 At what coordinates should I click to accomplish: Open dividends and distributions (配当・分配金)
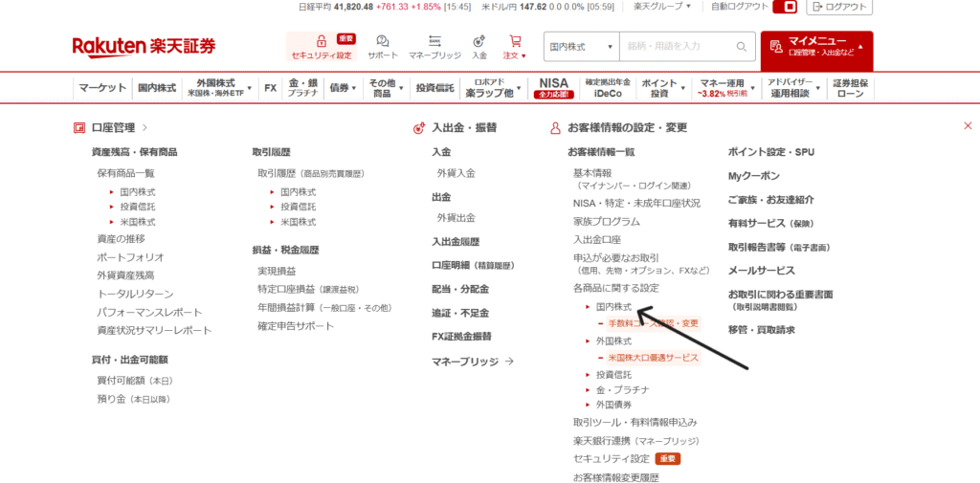pos(460,289)
